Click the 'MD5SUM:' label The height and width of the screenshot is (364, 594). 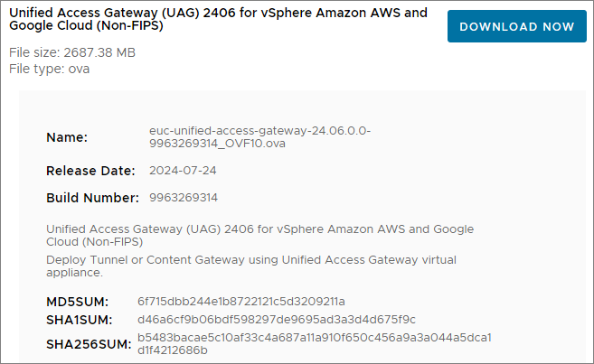tap(78, 301)
